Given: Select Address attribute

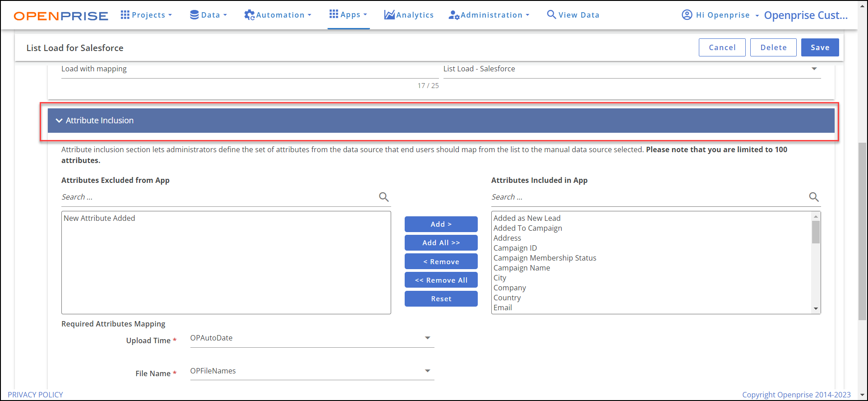Looking at the screenshot, I should coord(507,238).
